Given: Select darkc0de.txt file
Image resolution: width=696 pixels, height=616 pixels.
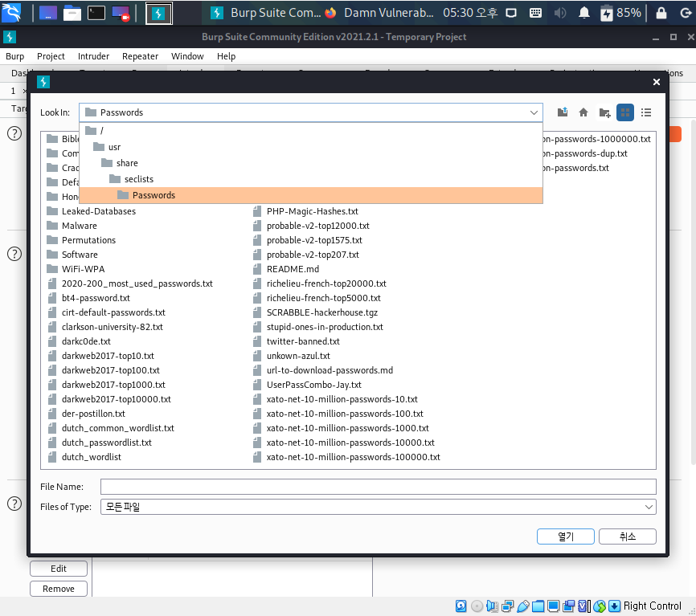Looking at the screenshot, I should tap(79, 341).
